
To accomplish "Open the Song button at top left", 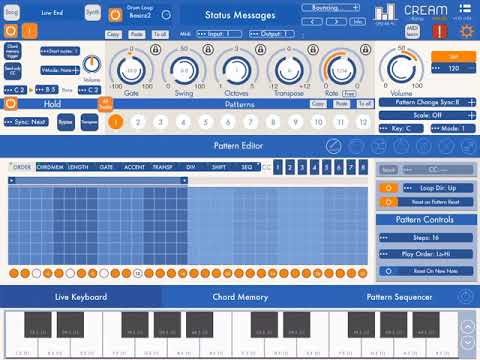I will [11, 12].
